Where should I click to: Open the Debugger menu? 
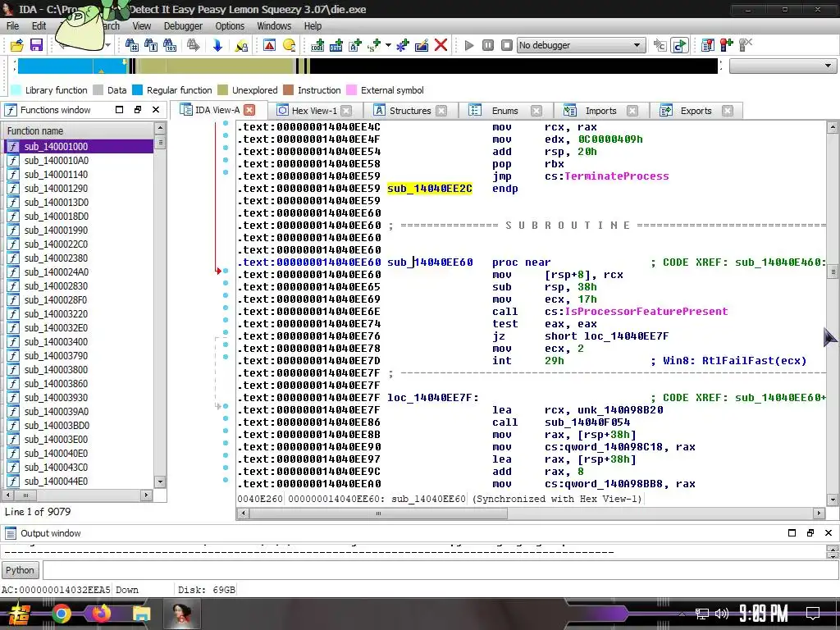(183, 25)
